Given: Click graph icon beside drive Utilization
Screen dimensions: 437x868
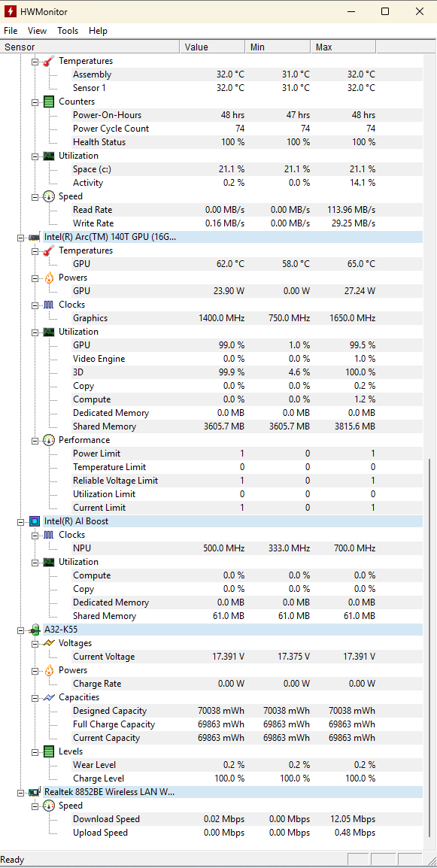Looking at the screenshot, I should click(x=50, y=156).
